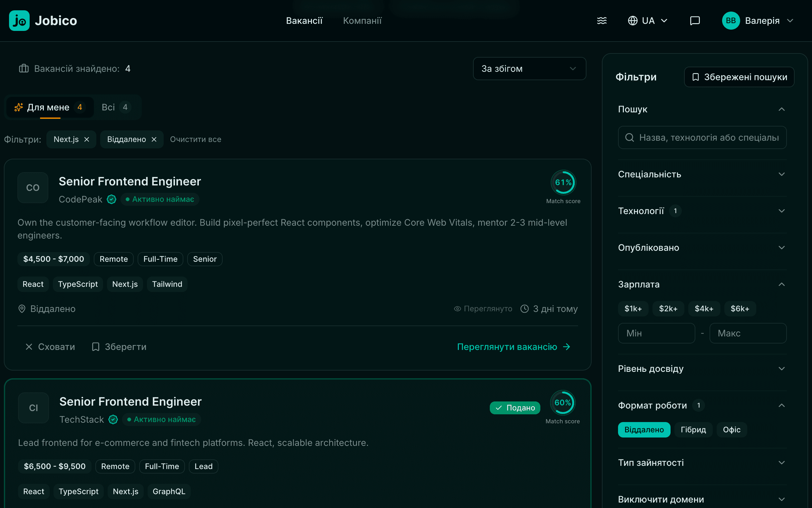Expand the Рівень досвіду filter section

coord(702,369)
